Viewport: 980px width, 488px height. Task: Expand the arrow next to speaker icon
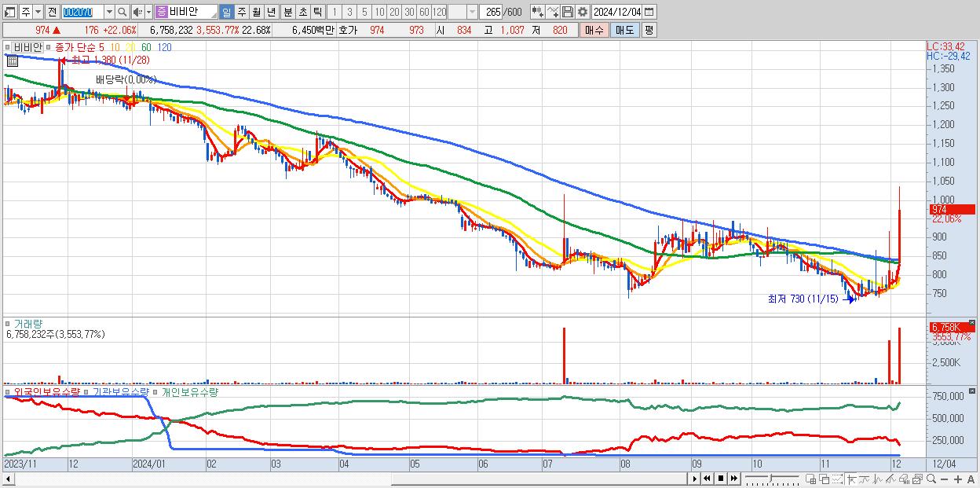[148, 12]
